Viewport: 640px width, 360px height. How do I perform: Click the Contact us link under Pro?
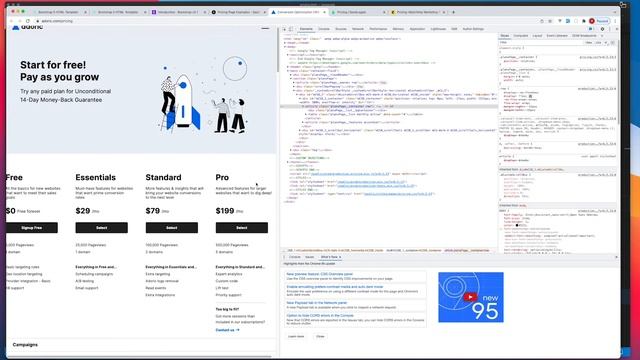point(227,330)
